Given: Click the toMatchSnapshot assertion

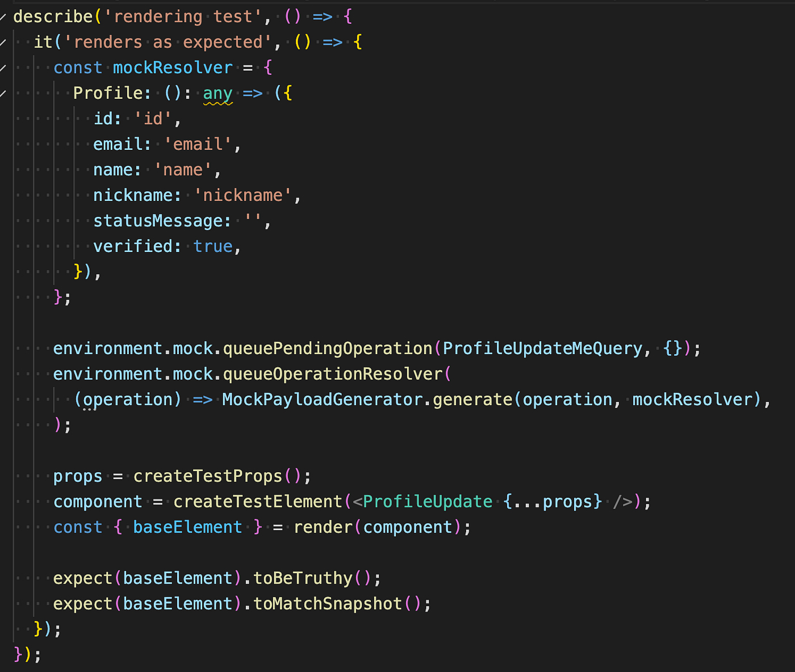Looking at the screenshot, I should pyautogui.click(x=327, y=603).
